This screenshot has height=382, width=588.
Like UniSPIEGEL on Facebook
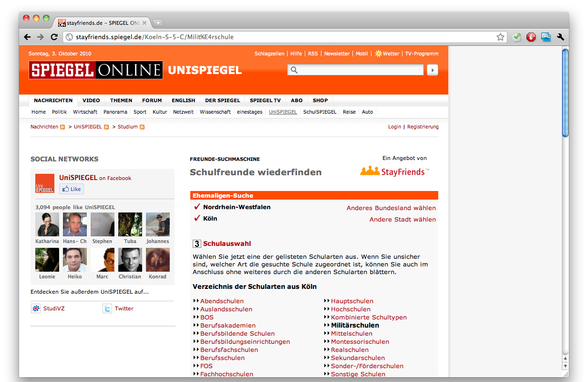point(72,189)
